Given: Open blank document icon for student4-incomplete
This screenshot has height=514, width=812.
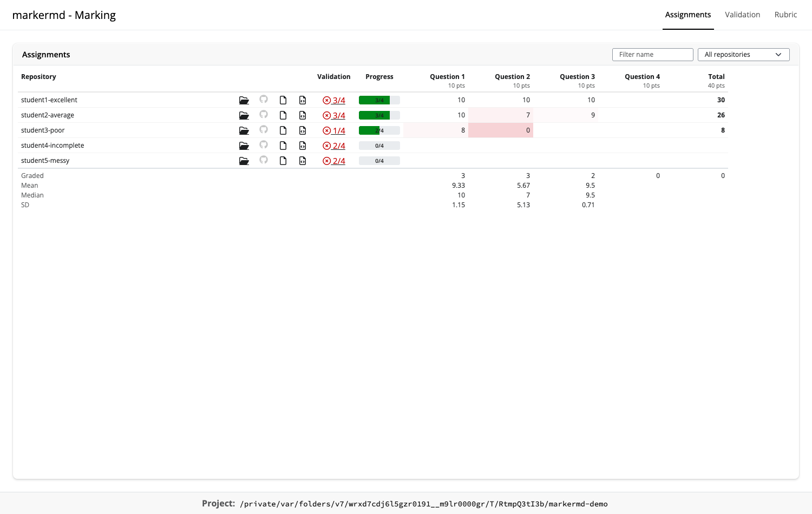Looking at the screenshot, I should 283,146.
